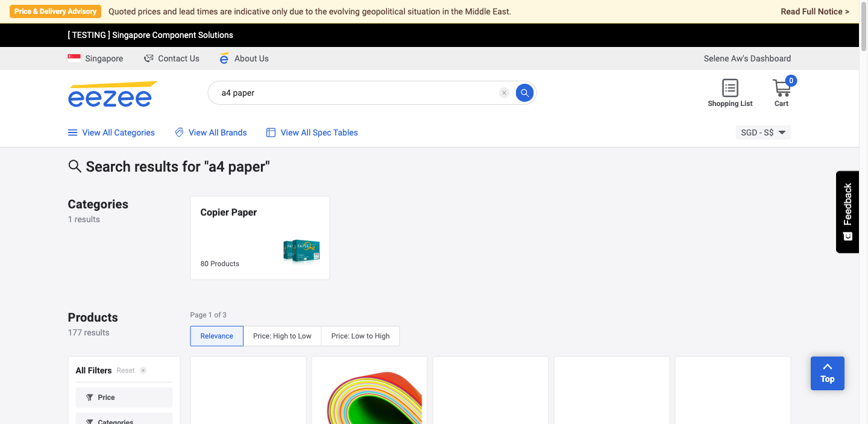Click the Contact Us envelope icon
Image resolution: width=868 pixels, height=424 pixels.
[x=148, y=58]
